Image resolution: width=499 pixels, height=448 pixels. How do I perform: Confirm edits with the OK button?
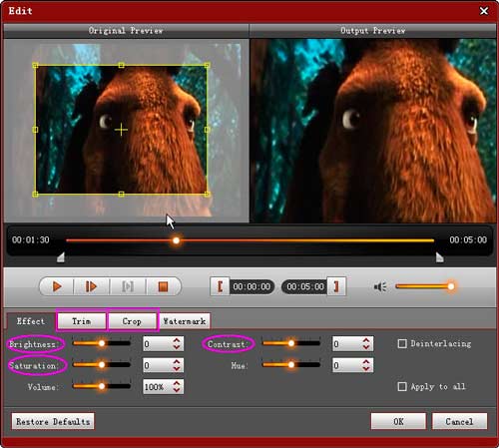click(398, 421)
